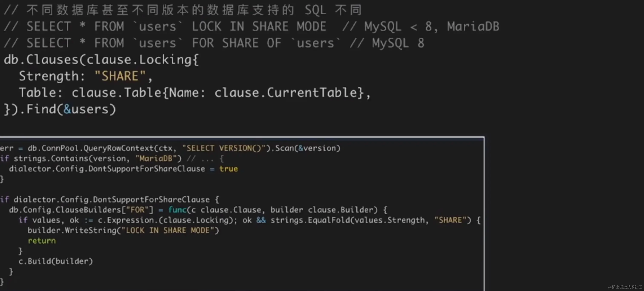The height and width of the screenshot is (291, 644).
Task: Click the "MariaDB" string in strings.Contains
Action: pos(156,159)
